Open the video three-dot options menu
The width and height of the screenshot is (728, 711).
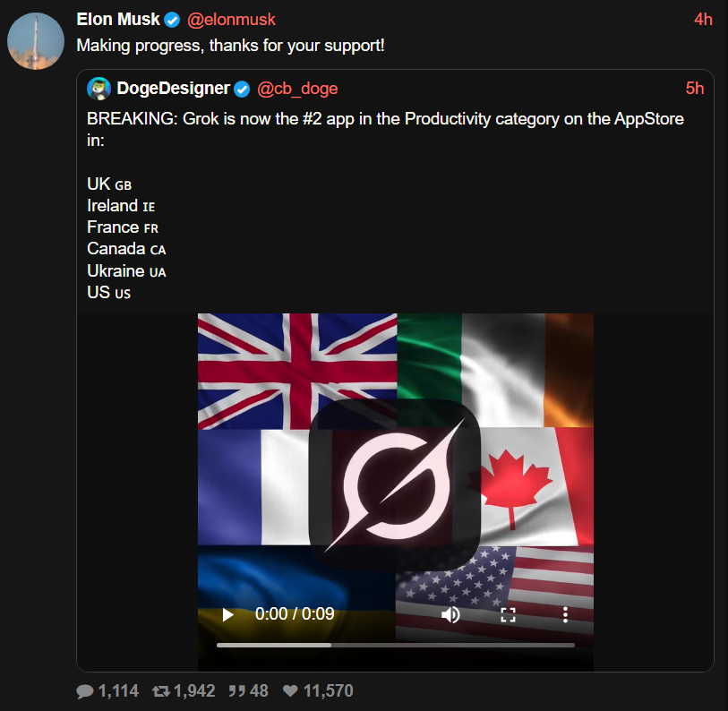click(x=565, y=614)
